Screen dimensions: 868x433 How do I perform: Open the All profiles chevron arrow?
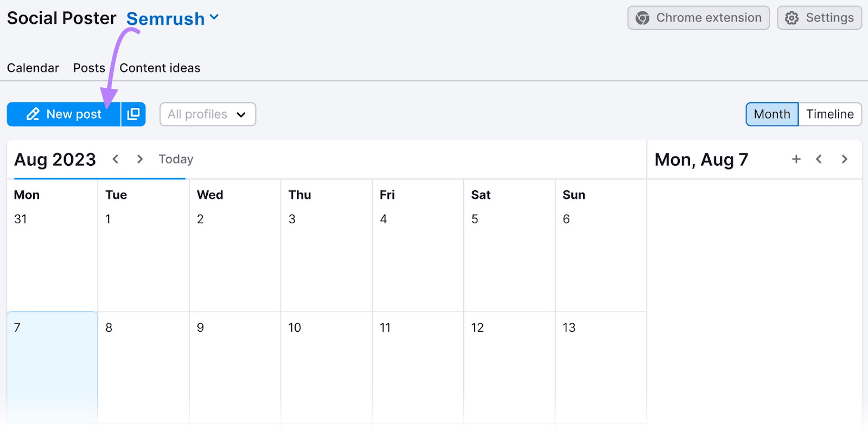[242, 115]
